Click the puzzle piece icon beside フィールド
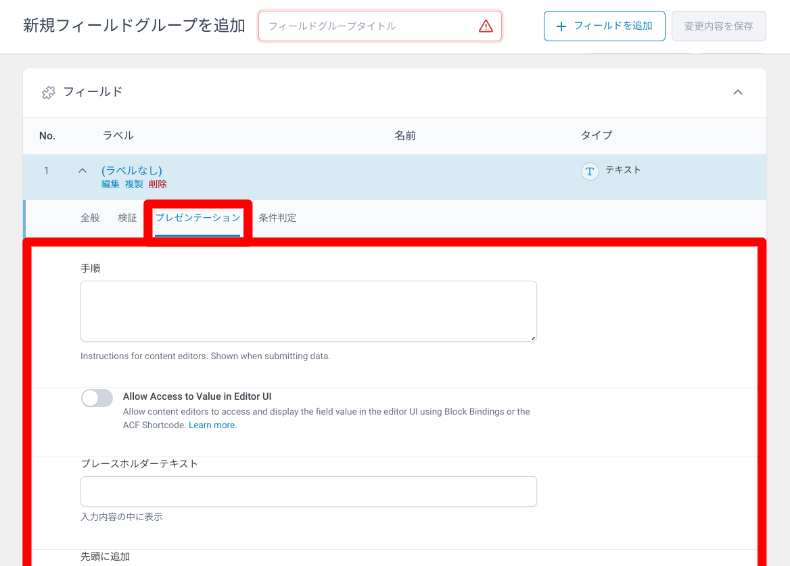Viewport: 790px width, 566px height. [48, 93]
